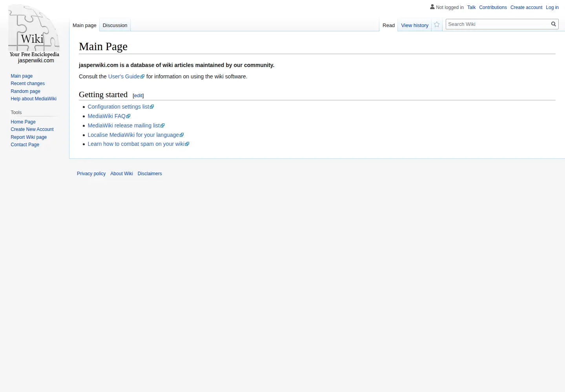Edit the Getting started section
The image size is (565, 392).
pos(138,96)
